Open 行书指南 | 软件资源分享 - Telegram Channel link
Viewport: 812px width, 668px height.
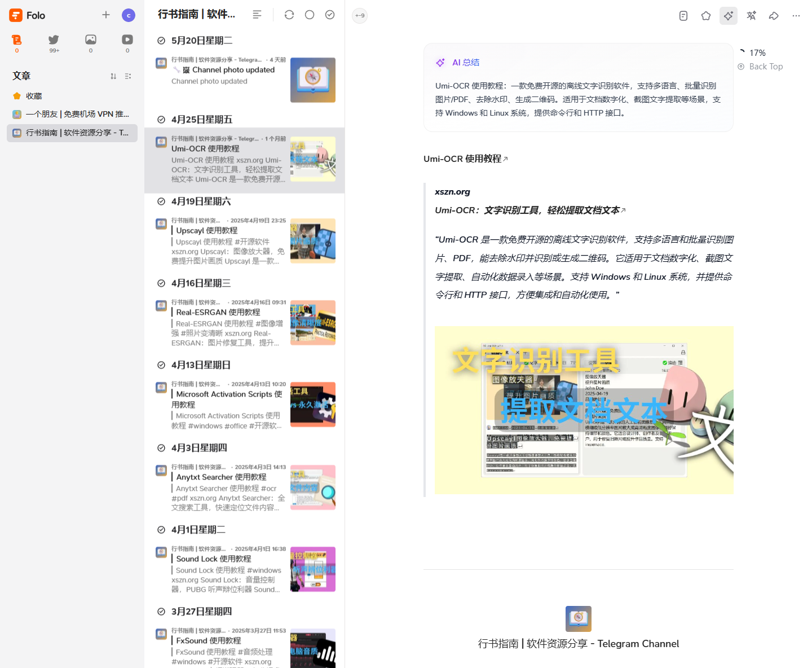tap(579, 644)
